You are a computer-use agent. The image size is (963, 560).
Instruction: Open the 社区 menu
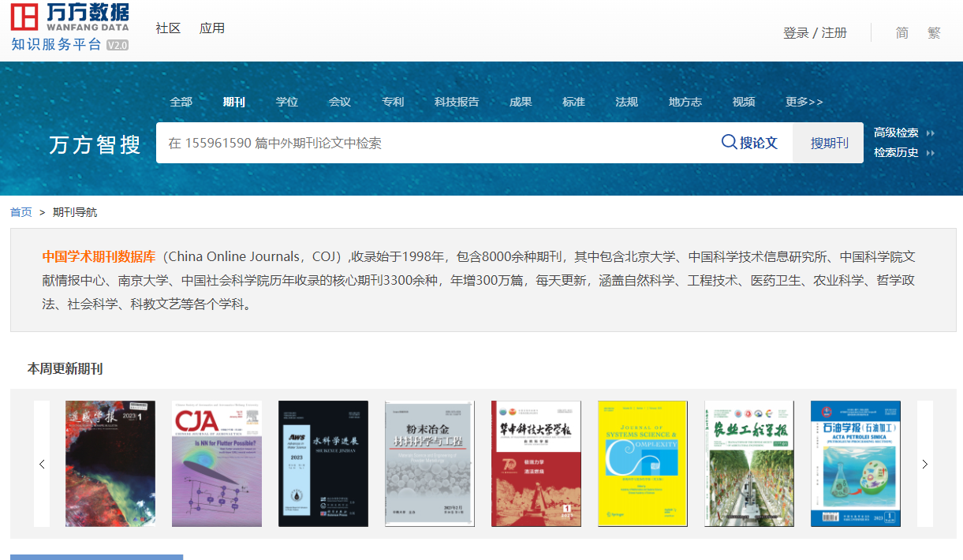(x=168, y=28)
